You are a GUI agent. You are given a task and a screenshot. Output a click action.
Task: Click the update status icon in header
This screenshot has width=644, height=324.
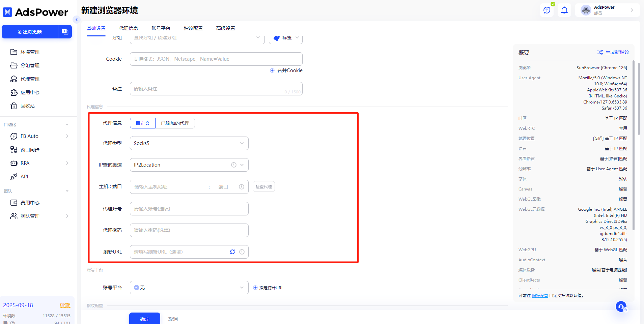547,10
